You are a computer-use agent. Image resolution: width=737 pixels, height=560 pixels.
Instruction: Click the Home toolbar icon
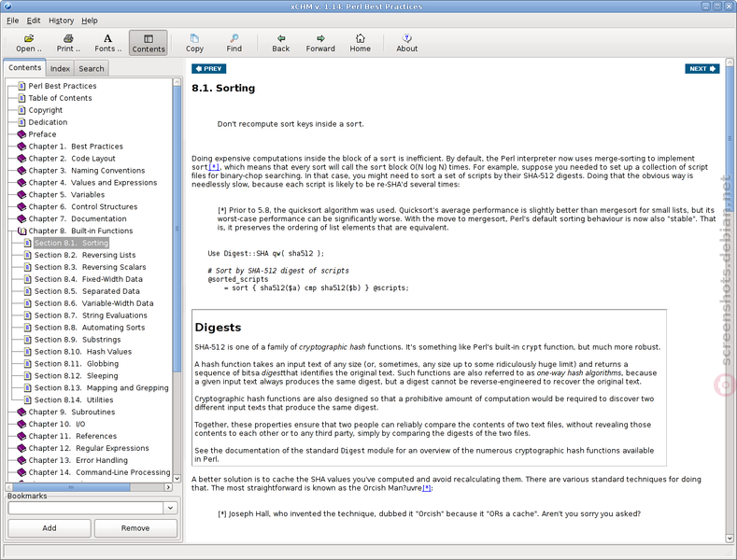click(360, 43)
